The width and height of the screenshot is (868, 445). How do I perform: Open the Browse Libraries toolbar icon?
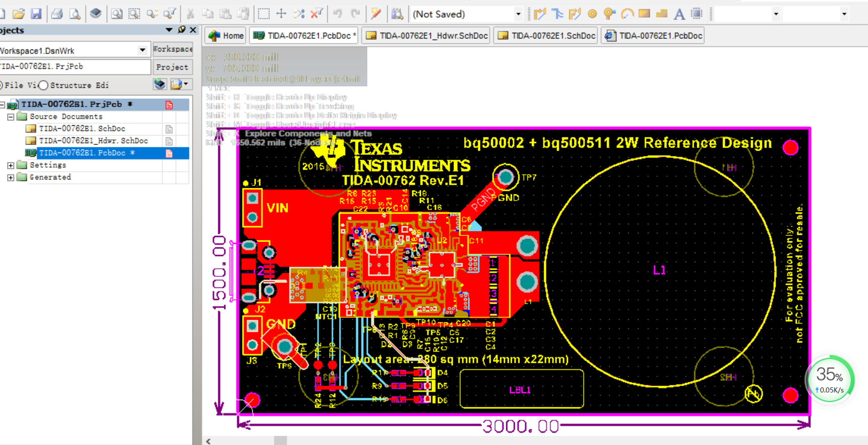click(x=397, y=14)
